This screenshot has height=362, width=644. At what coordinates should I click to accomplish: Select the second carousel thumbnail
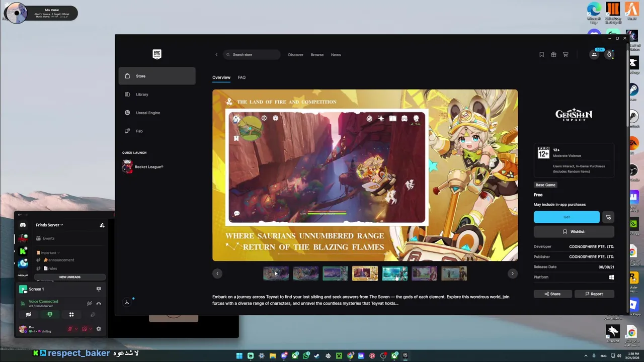click(305, 274)
